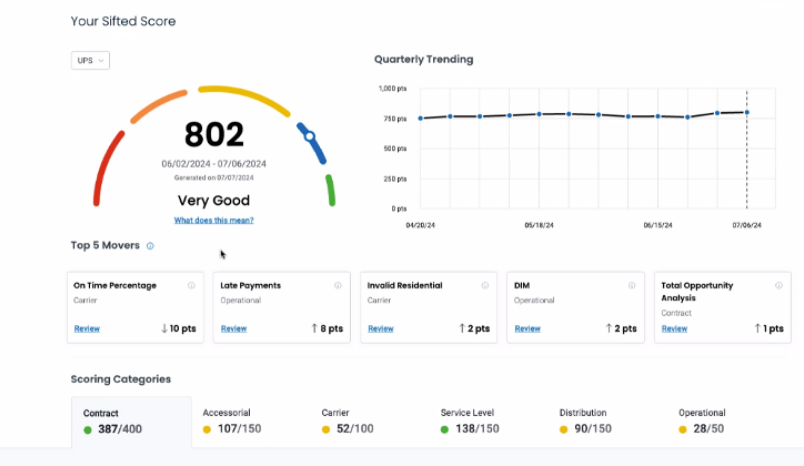Review the On Time Percentage mover
The height and width of the screenshot is (466, 804).
tap(86, 328)
